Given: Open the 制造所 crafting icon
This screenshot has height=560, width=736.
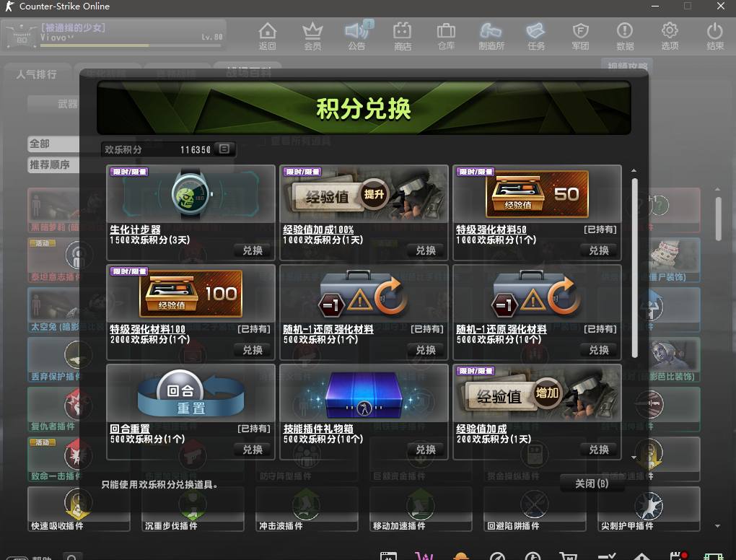Looking at the screenshot, I should pyautogui.click(x=491, y=36).
